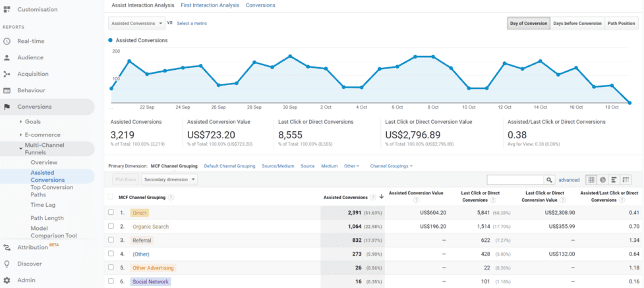Screen dimensions: 644x288
Task: Select the Social Network row checkbox
Action: click(111, 281)
